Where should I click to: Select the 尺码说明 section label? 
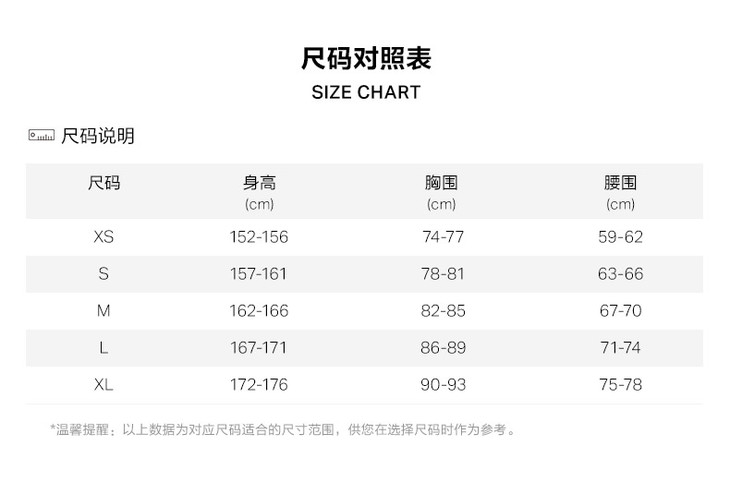point(98,136)
